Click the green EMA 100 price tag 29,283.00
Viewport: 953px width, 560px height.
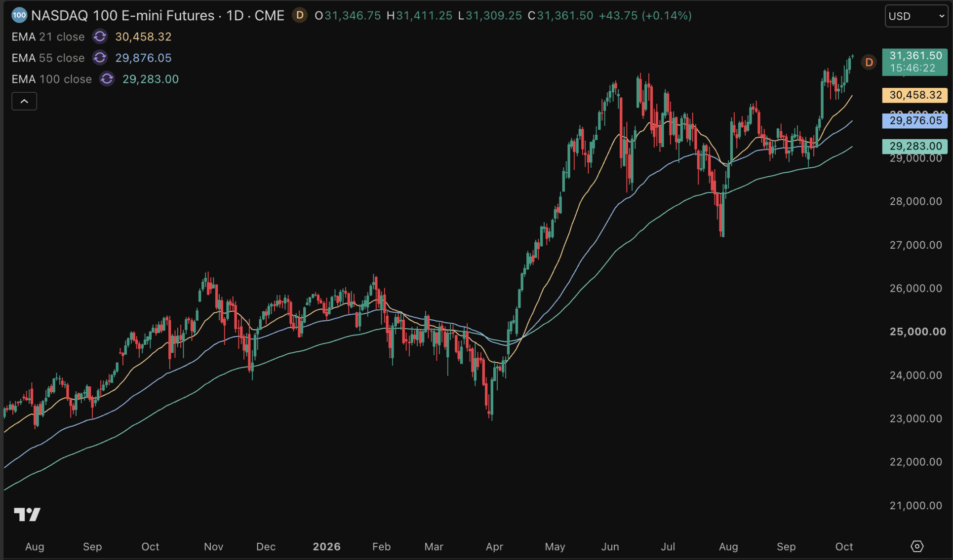(915, 146)
